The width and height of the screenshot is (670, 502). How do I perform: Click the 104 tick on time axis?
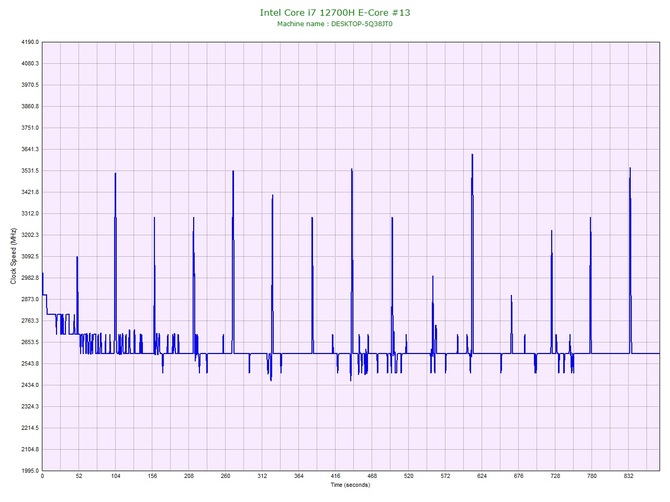point(115,476)
